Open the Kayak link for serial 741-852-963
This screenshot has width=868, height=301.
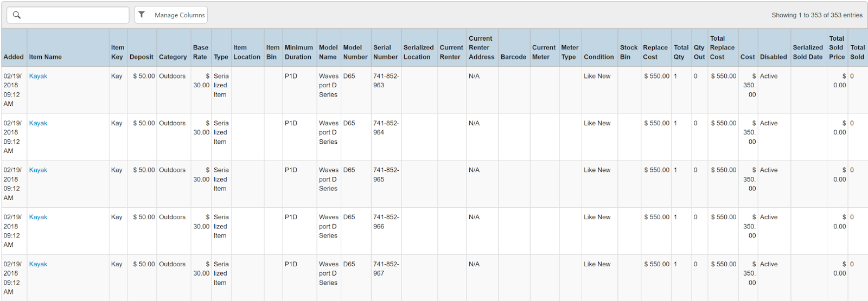click(38, 76)
